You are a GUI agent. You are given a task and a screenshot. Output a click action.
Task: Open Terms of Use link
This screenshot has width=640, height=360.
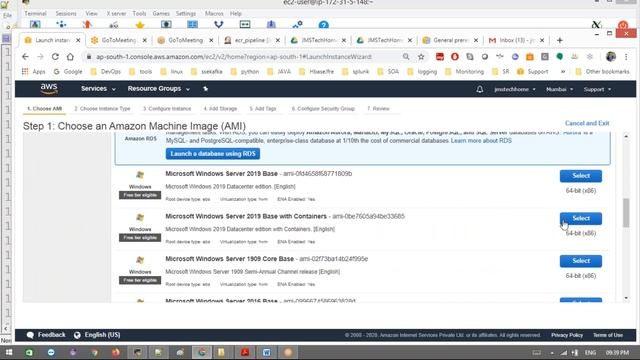coord(608,335)
